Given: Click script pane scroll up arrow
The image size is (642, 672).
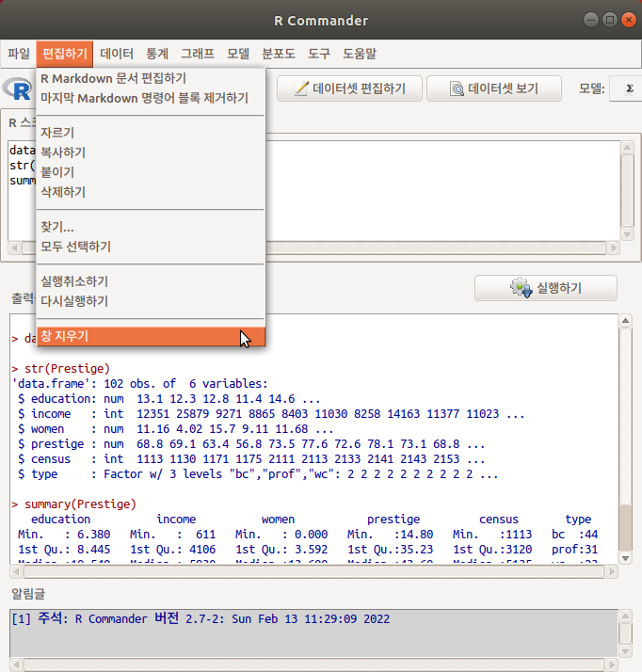Looking at the screenshot, I should click(628, 148).
